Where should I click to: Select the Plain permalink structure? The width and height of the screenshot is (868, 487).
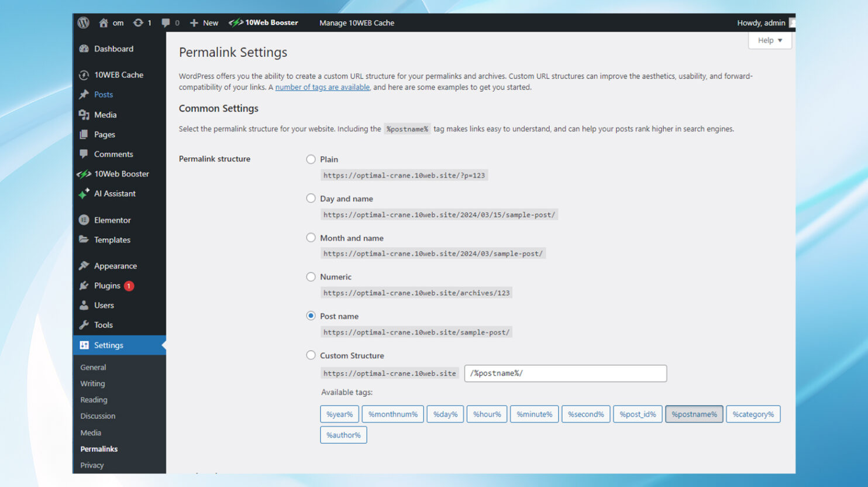click(x=311, y=159)
